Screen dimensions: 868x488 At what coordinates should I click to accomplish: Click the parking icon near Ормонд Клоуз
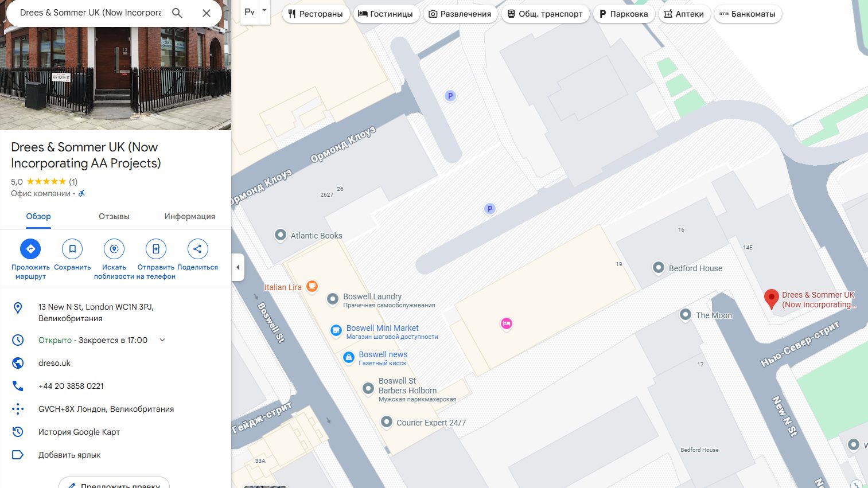pyautogui.click(x=450, y=96)
